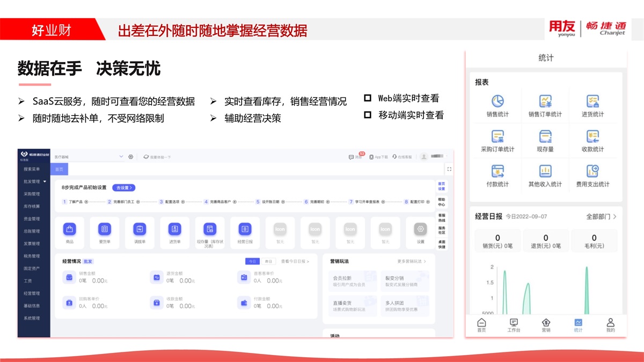This screenshot has height=362, width=644.
Task: Expand 批发管理 sidebar menu
Action: tap(34, 181)
